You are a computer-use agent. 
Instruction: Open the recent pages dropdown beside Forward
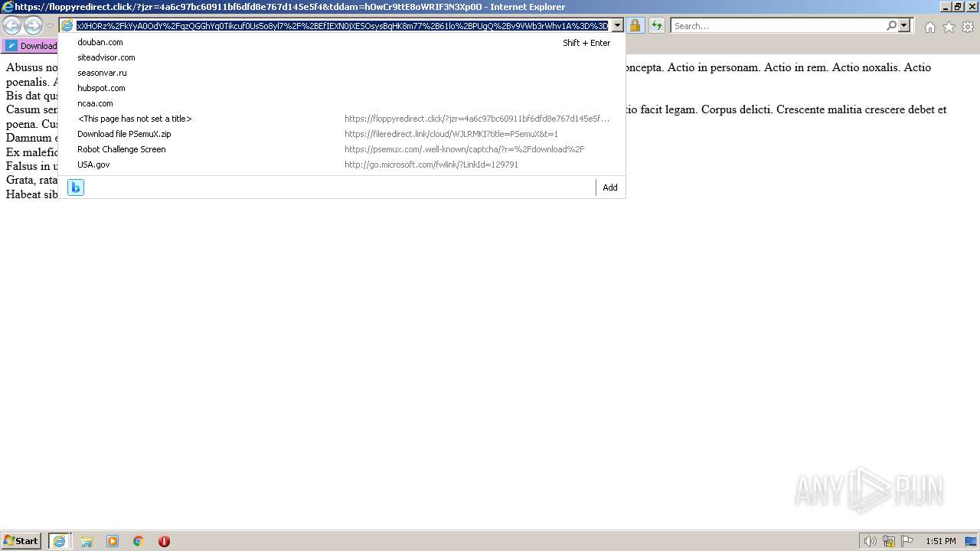50,26
